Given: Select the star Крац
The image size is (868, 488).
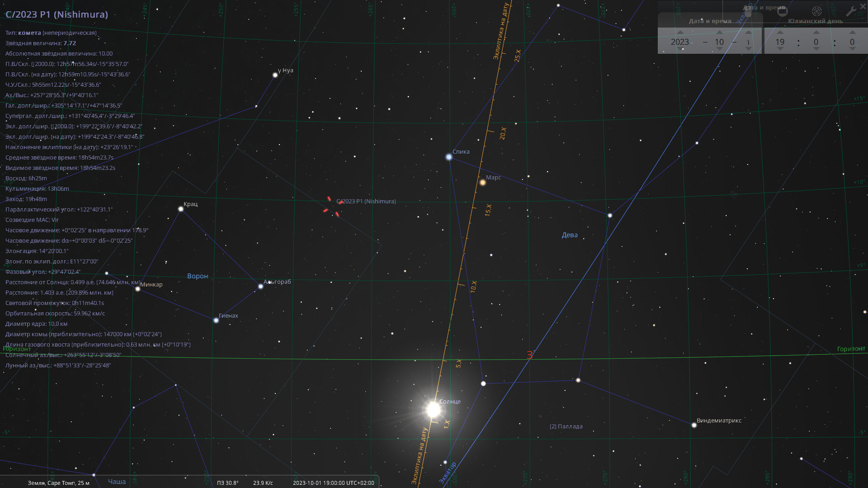Looking at the screenshot, I should pos(181,209).
